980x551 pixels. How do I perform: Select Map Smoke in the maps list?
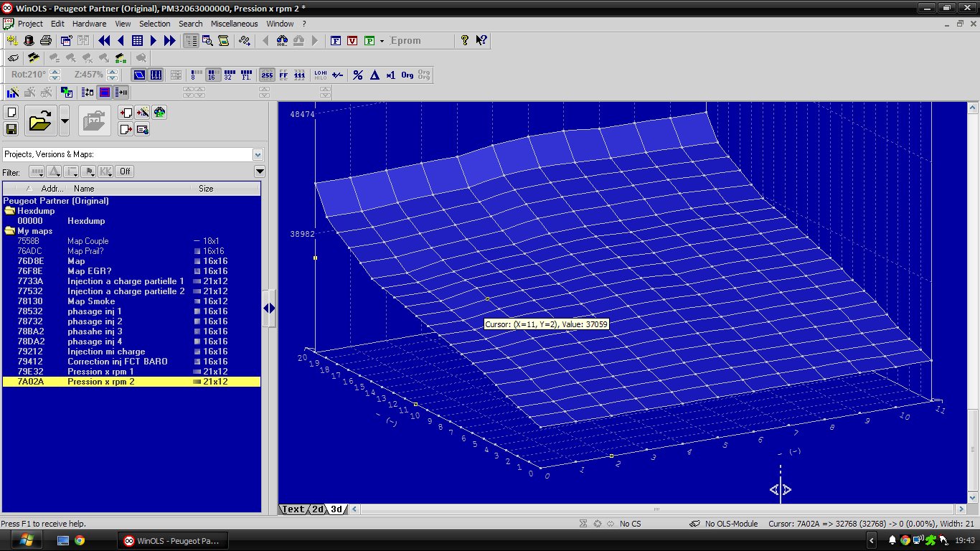91,301
